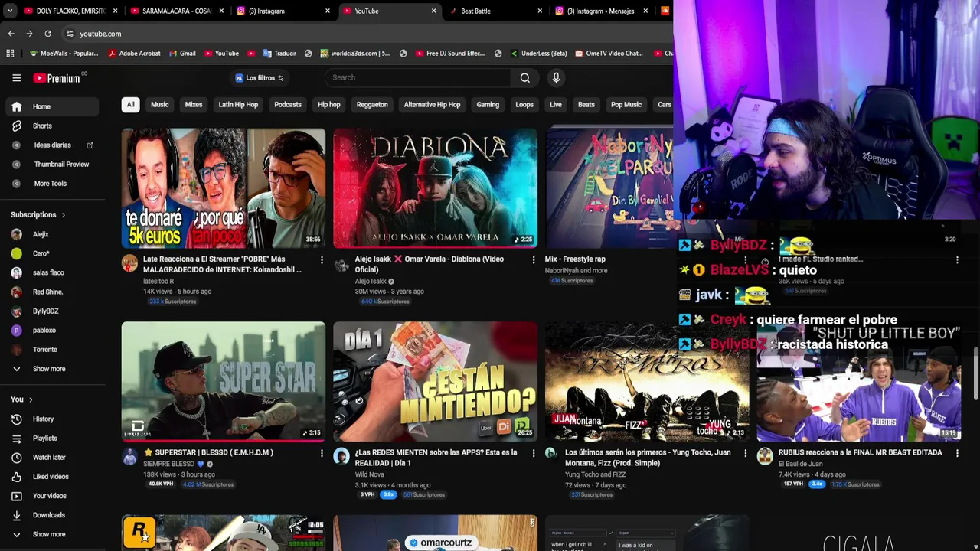980x551 pixels.
Task: Open Watch later in the sidebar
Action: pyautogui.click(x=50, y=457)
